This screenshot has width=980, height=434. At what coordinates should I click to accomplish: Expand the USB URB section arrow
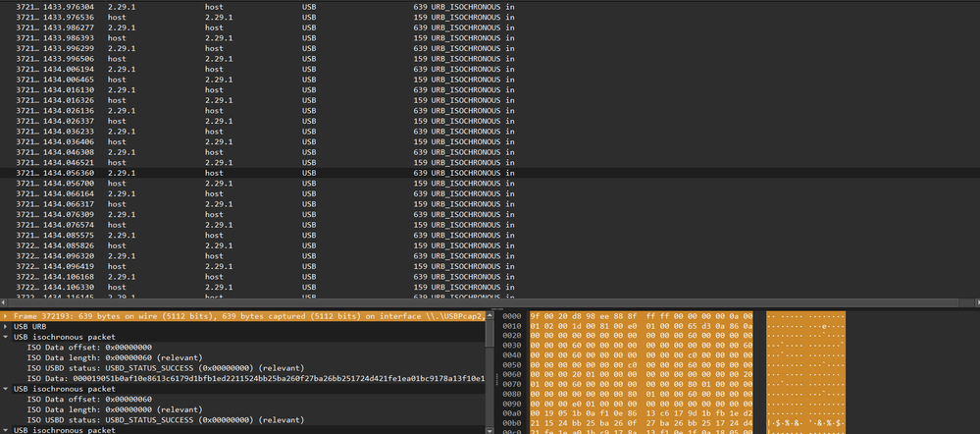click(x=6, y=326)
